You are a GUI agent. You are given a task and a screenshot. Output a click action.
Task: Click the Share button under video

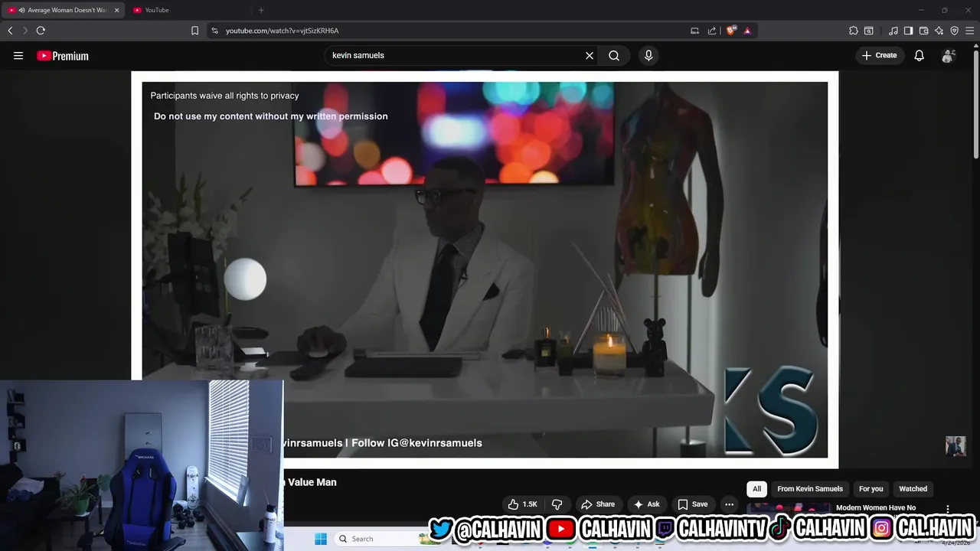click(x=598, y=504)
